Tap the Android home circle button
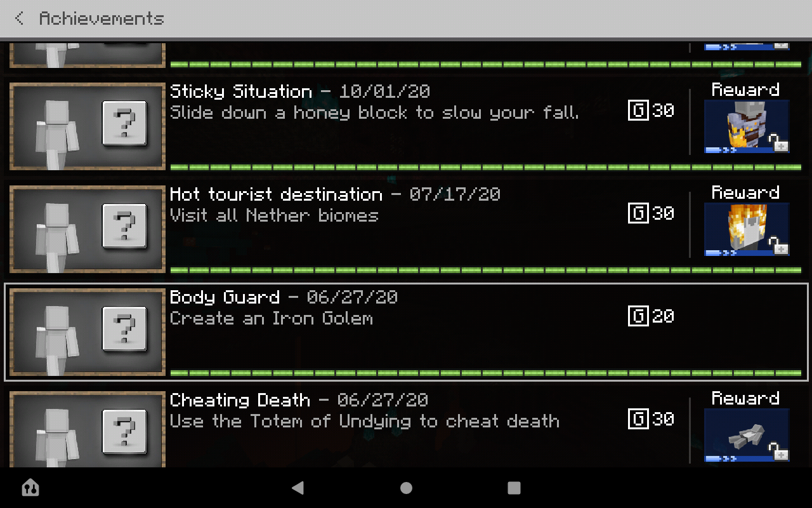 (406, 488)
